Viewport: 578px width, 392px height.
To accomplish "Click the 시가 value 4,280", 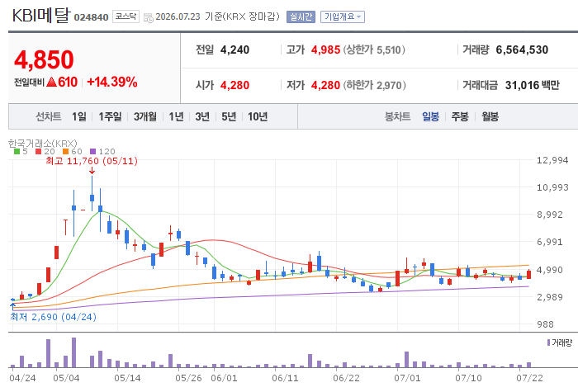I will 235,86.
